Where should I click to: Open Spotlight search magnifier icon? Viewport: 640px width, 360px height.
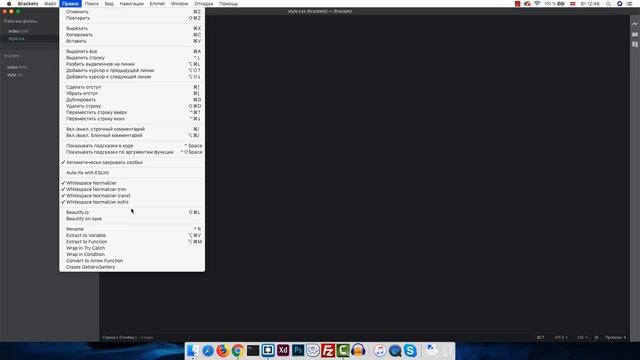(x=608, y=4)
